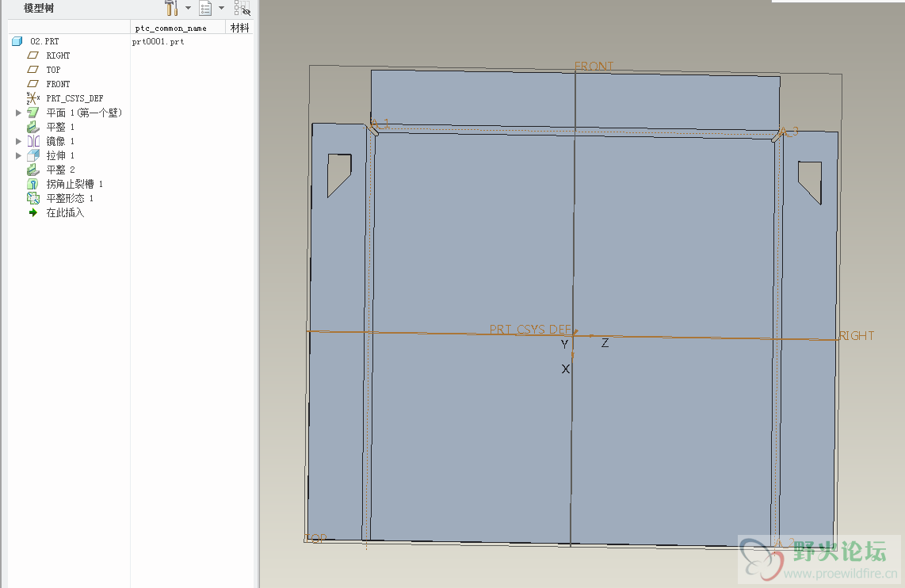
Task: Select the 平整 1 feature label
Action: point(60,127)
